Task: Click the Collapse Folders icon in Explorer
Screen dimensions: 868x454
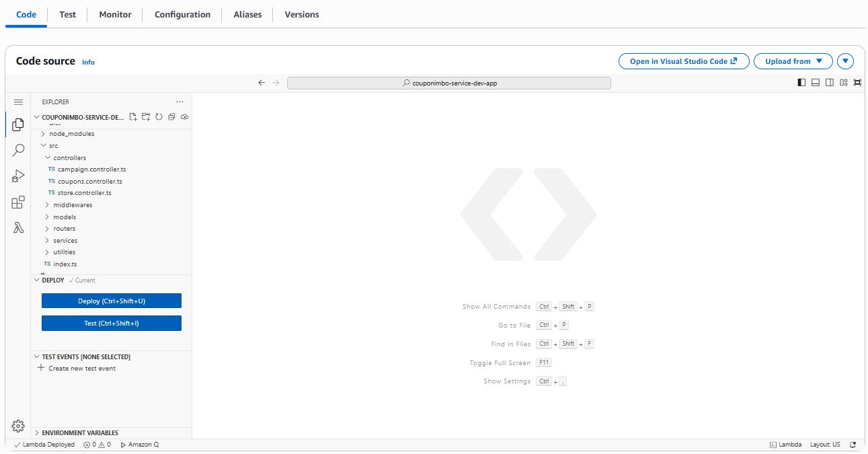Action: pos(171,117)
